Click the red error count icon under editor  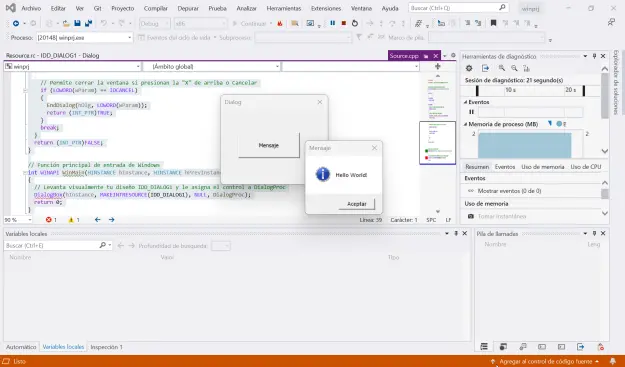click(x=49, y=220)
